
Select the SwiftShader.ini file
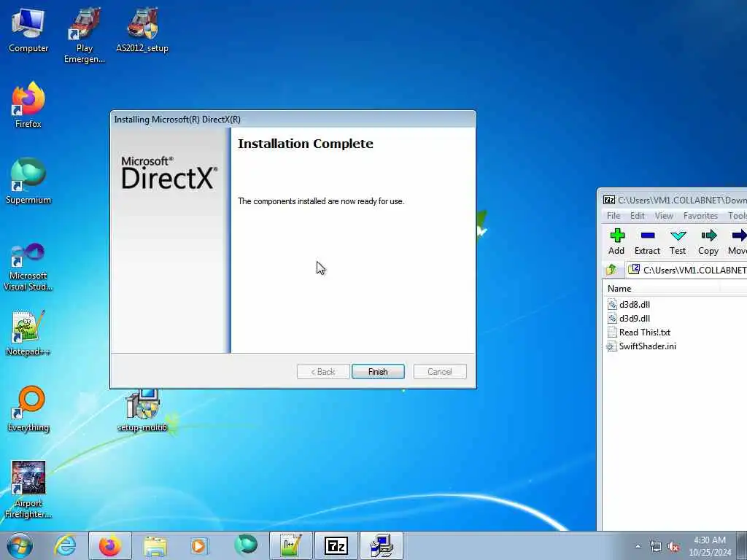pyautogui.click(x=640, y=346)
